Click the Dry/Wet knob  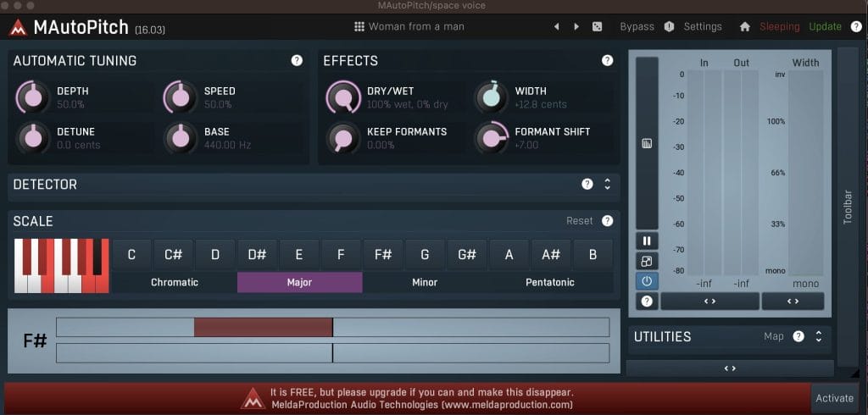[342, 97]
